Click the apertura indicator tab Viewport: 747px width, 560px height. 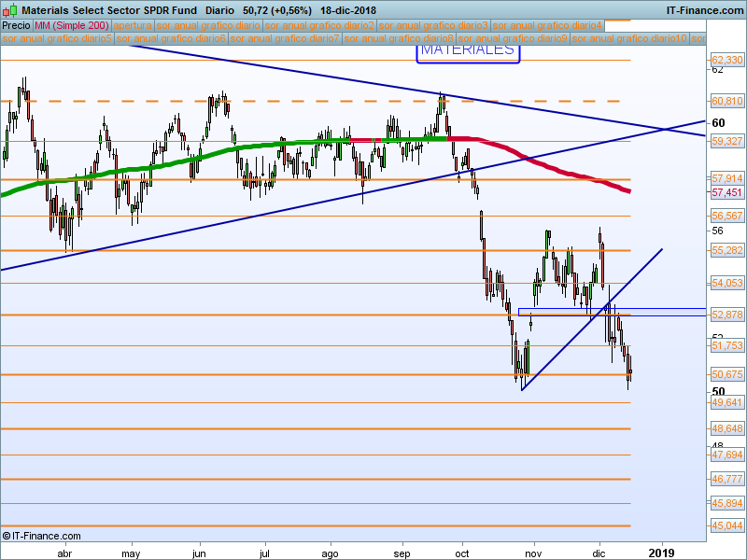pyautogui.click(x=134, y=26)
